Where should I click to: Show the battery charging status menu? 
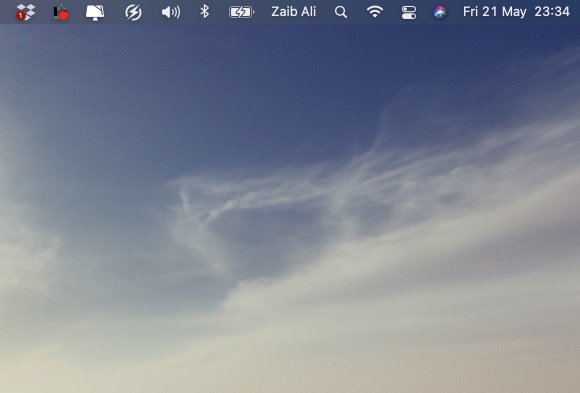pos(241,12)
